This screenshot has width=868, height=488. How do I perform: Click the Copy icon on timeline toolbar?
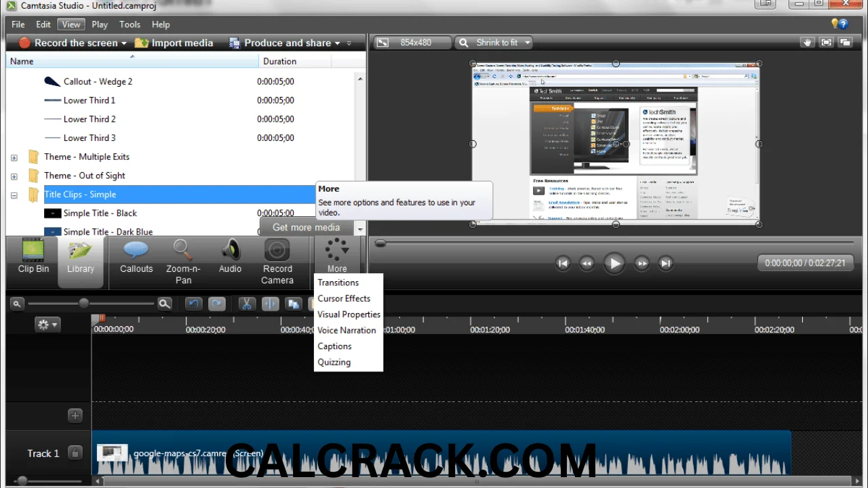click(x=294, y=304)
